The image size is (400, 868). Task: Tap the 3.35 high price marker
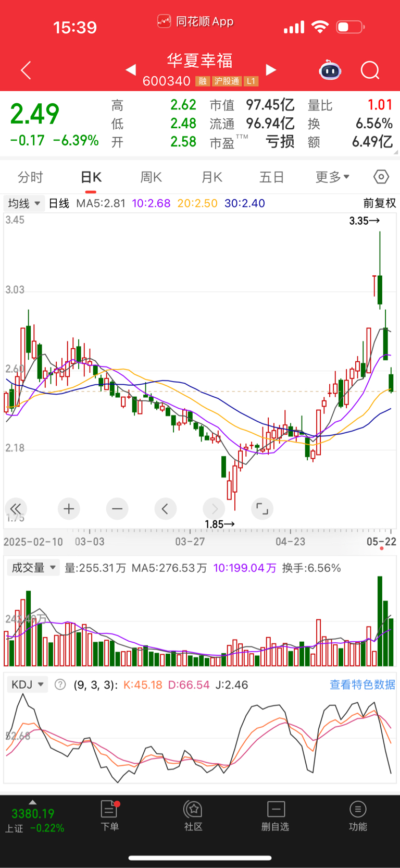click(365, 221)
